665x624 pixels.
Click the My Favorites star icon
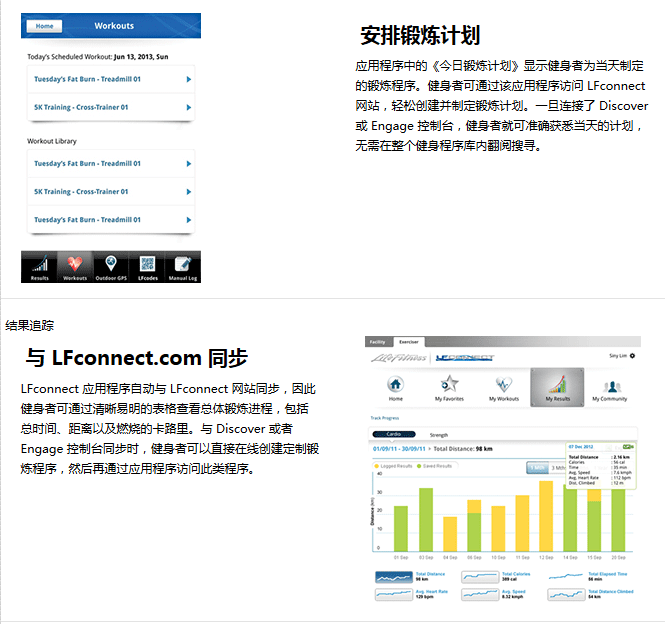coord(449,386)
